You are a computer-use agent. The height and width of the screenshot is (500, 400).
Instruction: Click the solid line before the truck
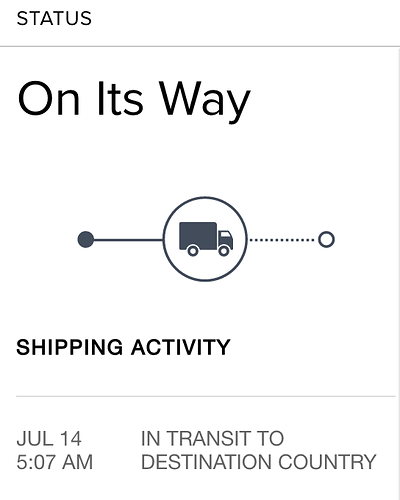click(128, 240)
